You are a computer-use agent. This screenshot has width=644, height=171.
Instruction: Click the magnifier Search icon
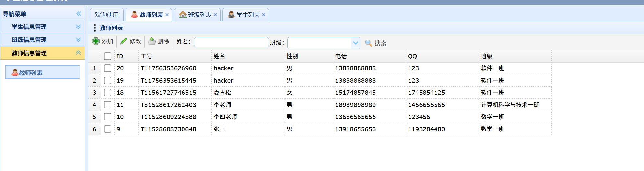368,43
